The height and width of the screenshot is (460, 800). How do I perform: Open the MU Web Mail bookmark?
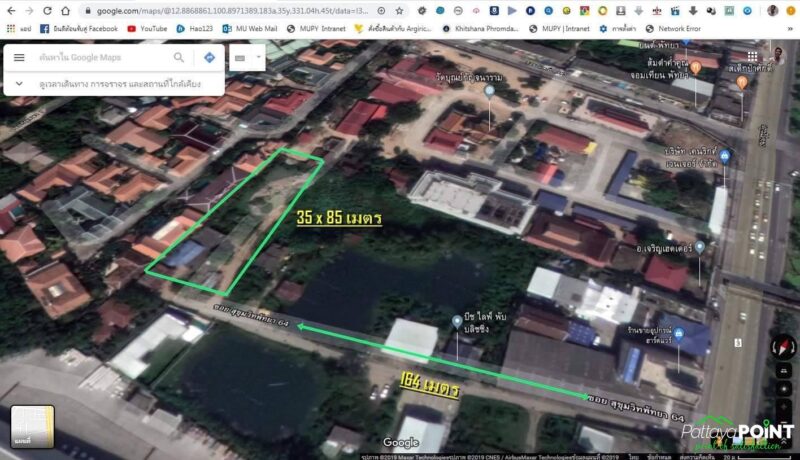254,29
